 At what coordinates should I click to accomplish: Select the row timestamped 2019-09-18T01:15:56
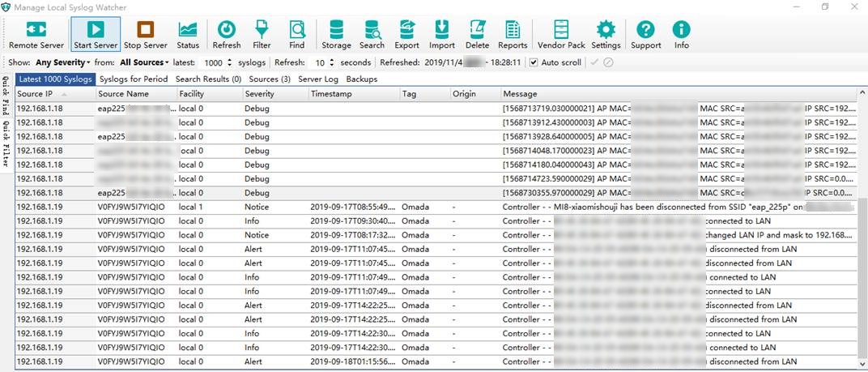pos(436,361)
